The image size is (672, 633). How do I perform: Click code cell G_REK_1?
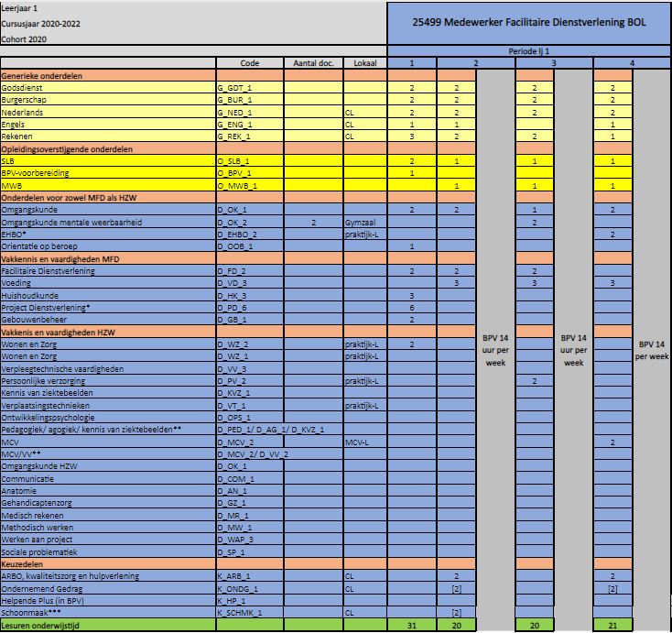pyautogui.click(x=250, y=136)
